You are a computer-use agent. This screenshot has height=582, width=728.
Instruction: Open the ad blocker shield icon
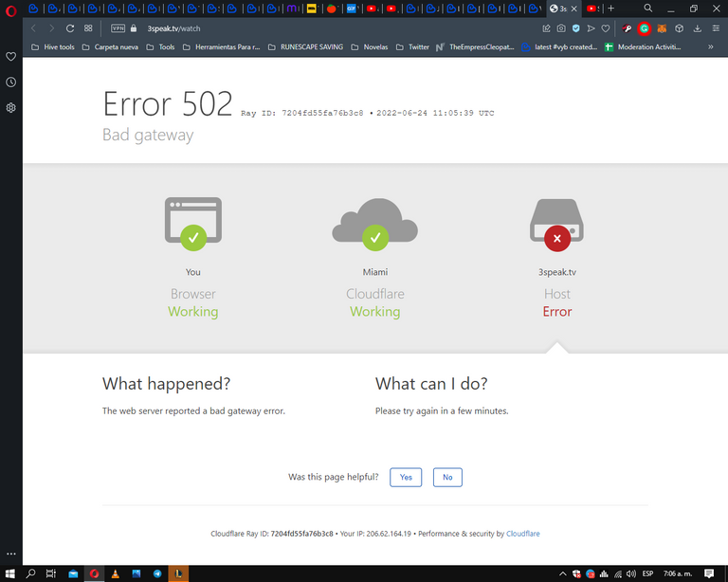pos(576,28)
